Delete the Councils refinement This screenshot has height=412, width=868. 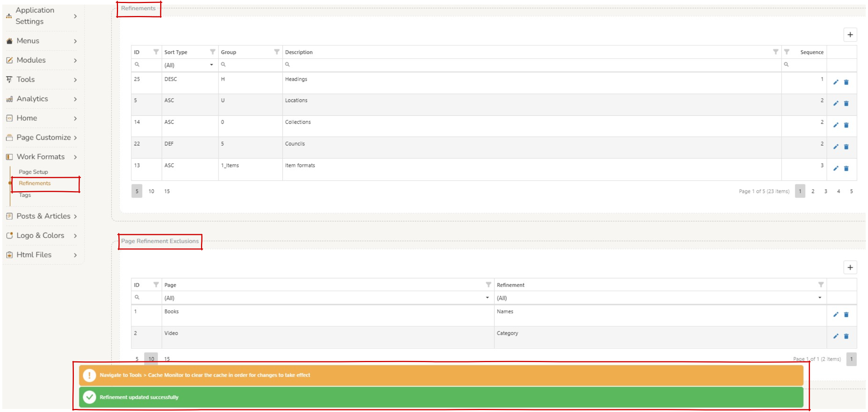pyautogui.click(x=846, y=147)
